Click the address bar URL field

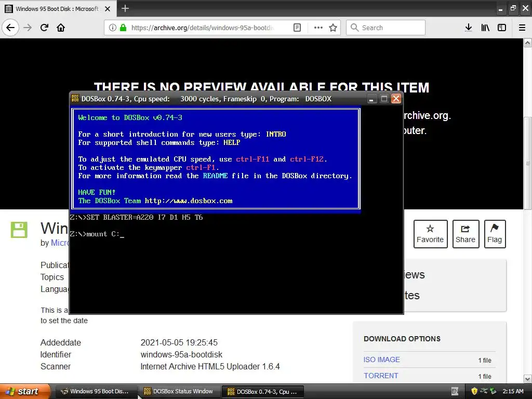[x=203, y=28]
